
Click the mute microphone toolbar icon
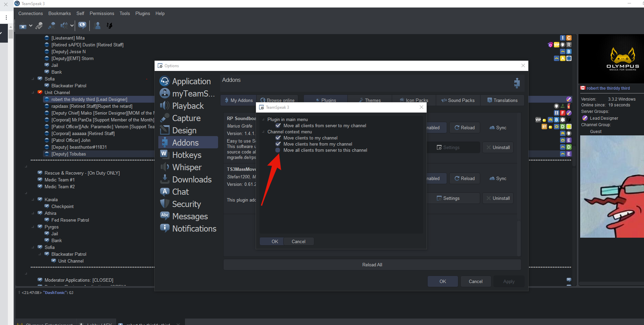coord(52,26)
